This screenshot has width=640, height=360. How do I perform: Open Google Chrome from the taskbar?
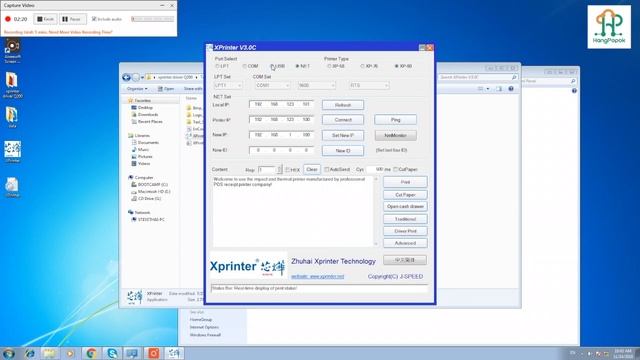coord(91,353)
